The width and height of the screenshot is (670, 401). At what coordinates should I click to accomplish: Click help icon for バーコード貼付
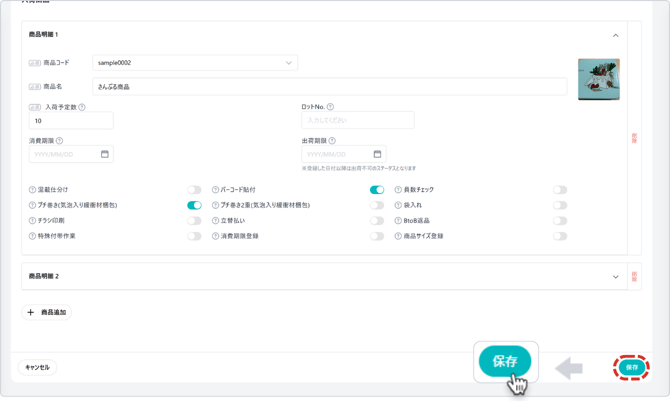(215, 190)
